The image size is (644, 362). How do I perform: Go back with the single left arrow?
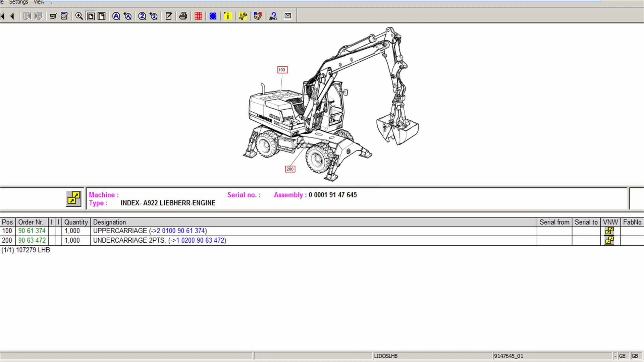(x=12, y=16)
